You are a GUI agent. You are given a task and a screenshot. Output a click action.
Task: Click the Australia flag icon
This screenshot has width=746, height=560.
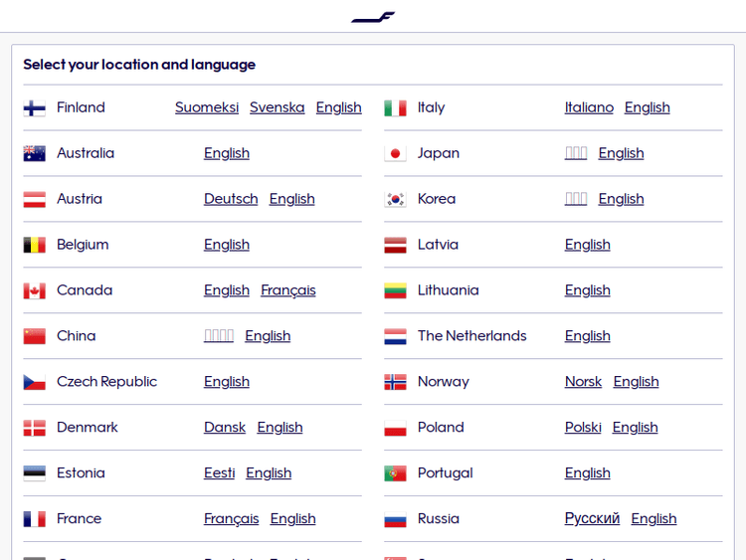point(34,154)
